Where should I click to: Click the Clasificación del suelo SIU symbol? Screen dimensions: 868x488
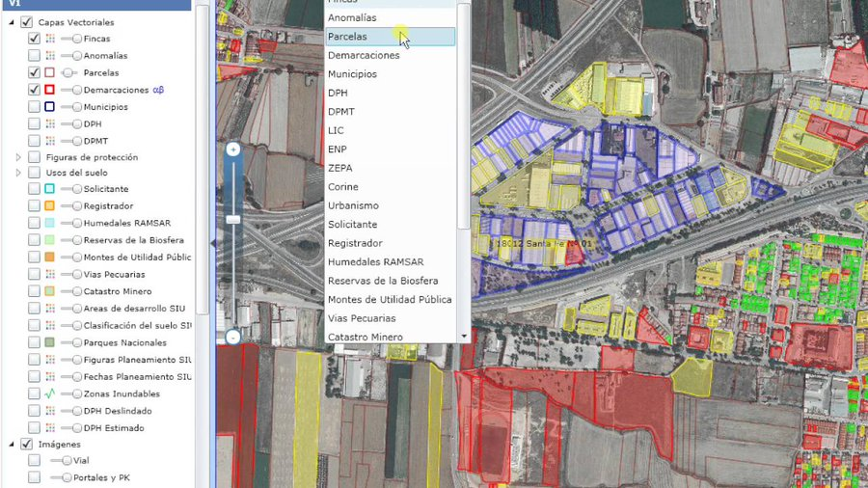[50, 326]
